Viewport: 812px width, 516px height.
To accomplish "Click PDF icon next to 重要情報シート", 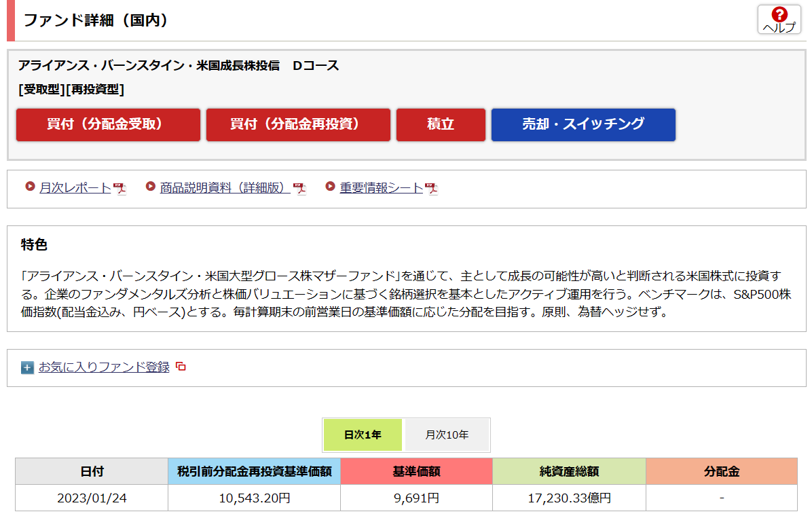I will pos(431,188).
